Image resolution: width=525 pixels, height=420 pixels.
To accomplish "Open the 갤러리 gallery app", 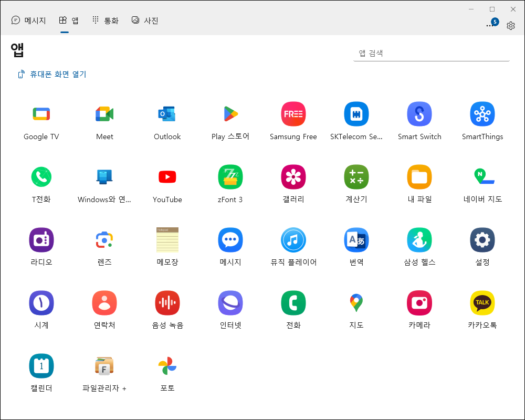I will pyautogui.click(x=293, y=177).
